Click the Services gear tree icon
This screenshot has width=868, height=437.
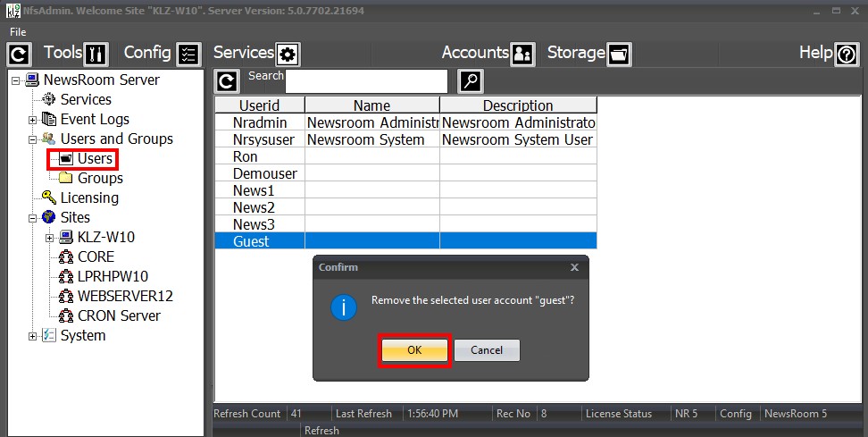[49, 99]
